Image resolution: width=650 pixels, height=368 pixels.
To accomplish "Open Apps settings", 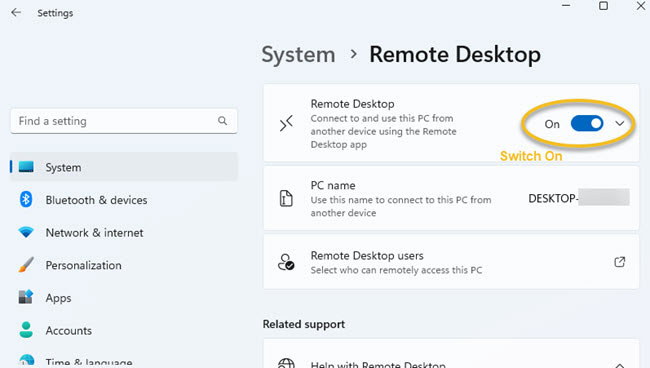I will pos(124,298).
